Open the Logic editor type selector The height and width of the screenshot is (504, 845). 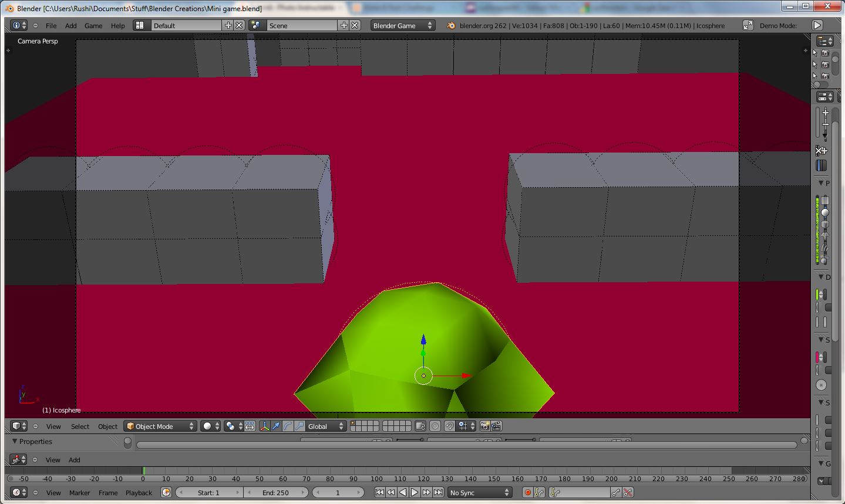[19, 459]
